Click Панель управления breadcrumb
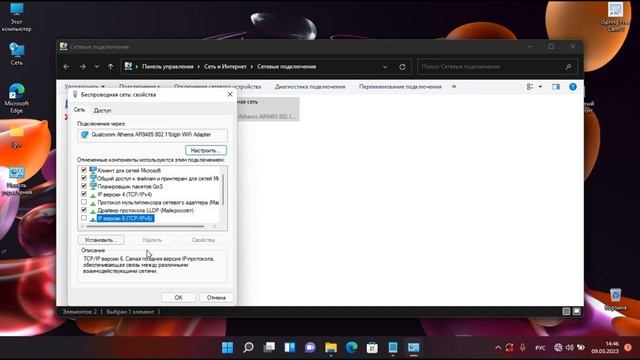640x360 pixels. pos(168,67)
